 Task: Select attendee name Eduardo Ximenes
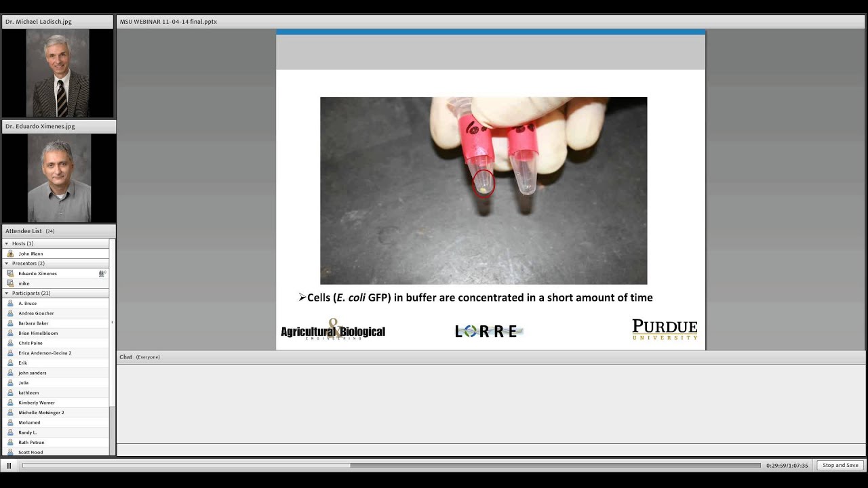37,273
